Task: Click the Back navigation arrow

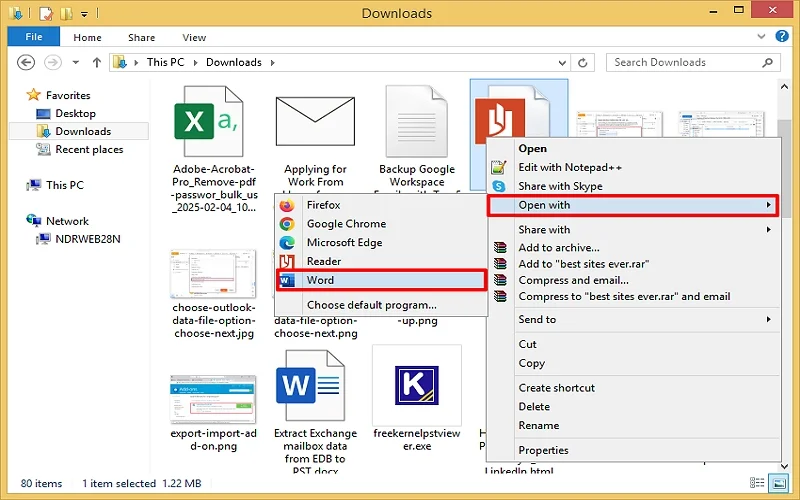Action: [x=26, y=62]
